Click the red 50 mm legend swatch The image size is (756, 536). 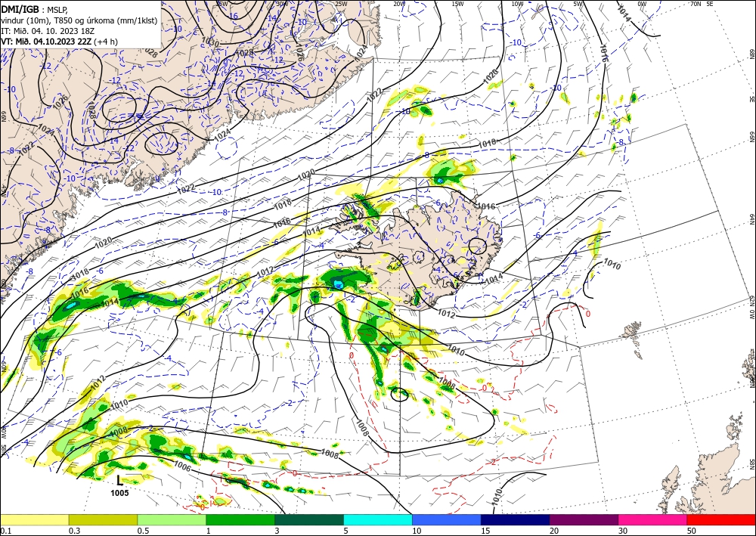coord(721,519)
